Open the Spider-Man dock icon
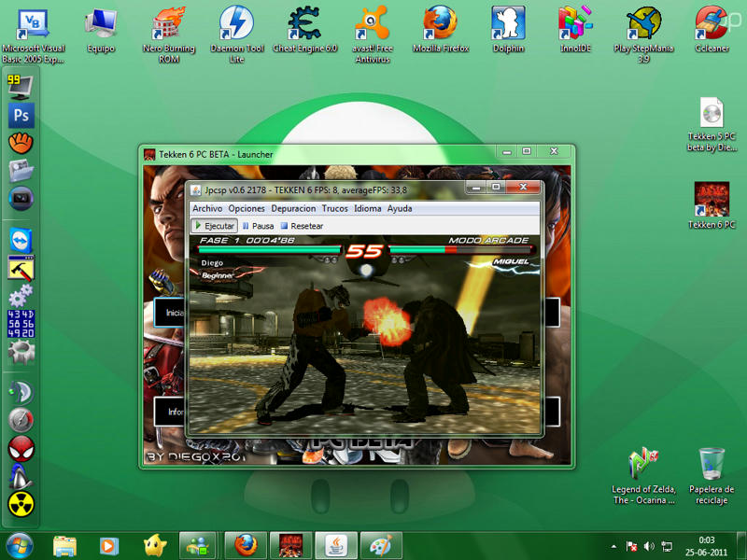Viewport: 747px width, 560px height. coord(21,449)
